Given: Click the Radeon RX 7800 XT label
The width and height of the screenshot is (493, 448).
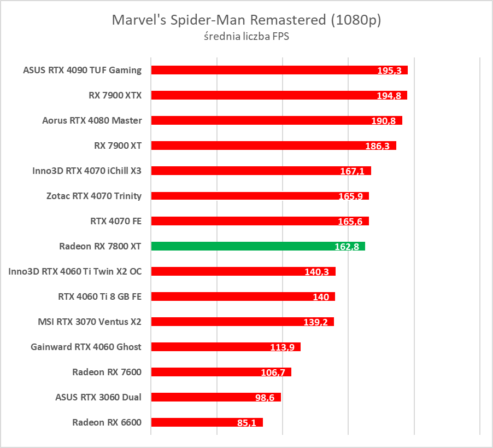Looking at the screenshot, I should (x=100, y=246).
